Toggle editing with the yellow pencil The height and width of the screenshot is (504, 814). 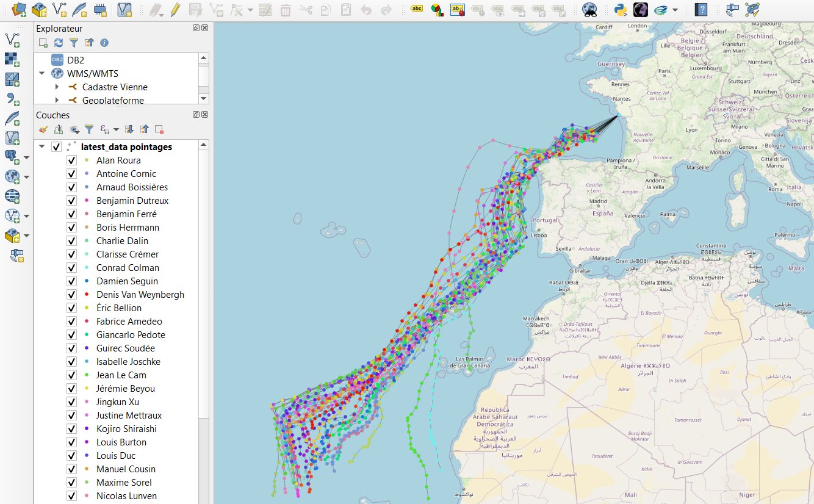175,9
